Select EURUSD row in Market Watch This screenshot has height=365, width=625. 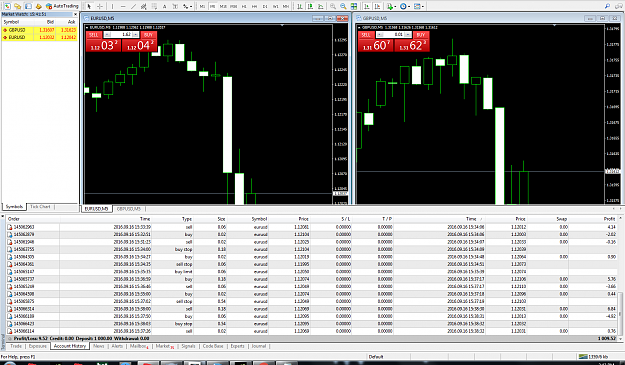tap(39, 37)
